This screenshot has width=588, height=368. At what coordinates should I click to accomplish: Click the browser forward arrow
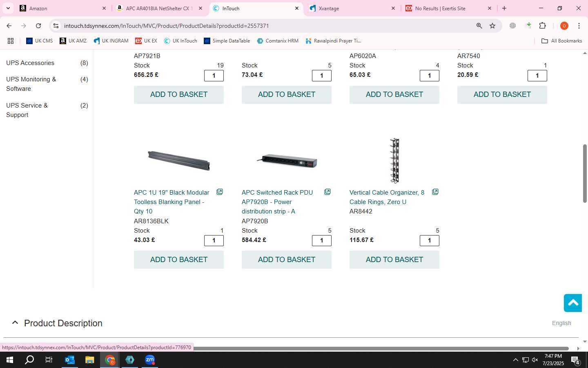[x=24, y=26]
